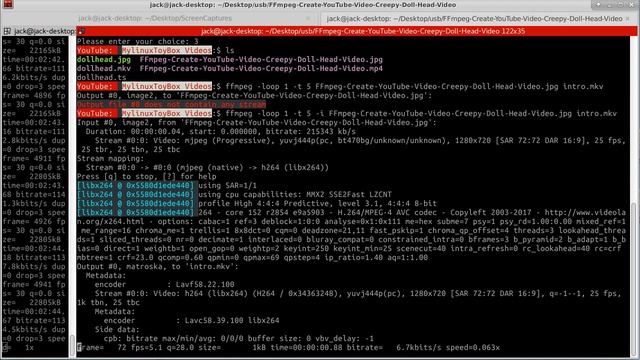Viewport: 640px width, 360px height.
Task: Click the 'Press [q] to stop' line
Action: (147, 177)
